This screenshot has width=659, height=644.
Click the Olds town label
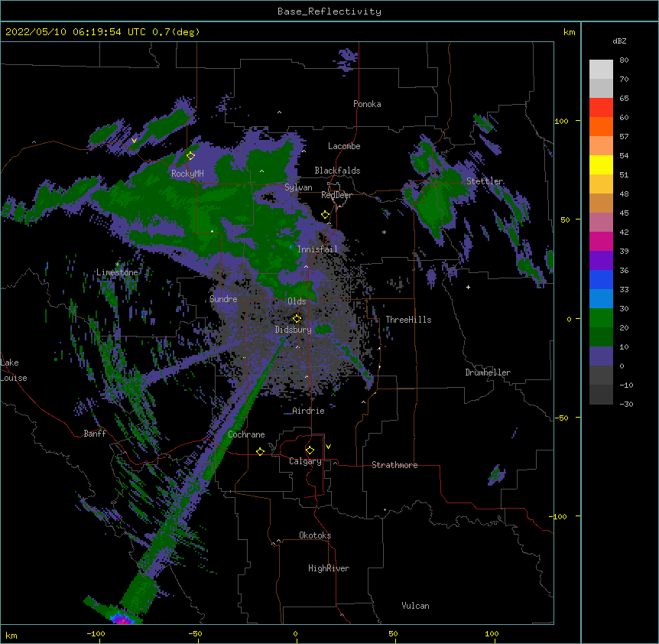pyautogui.click(x=297, y=301)
